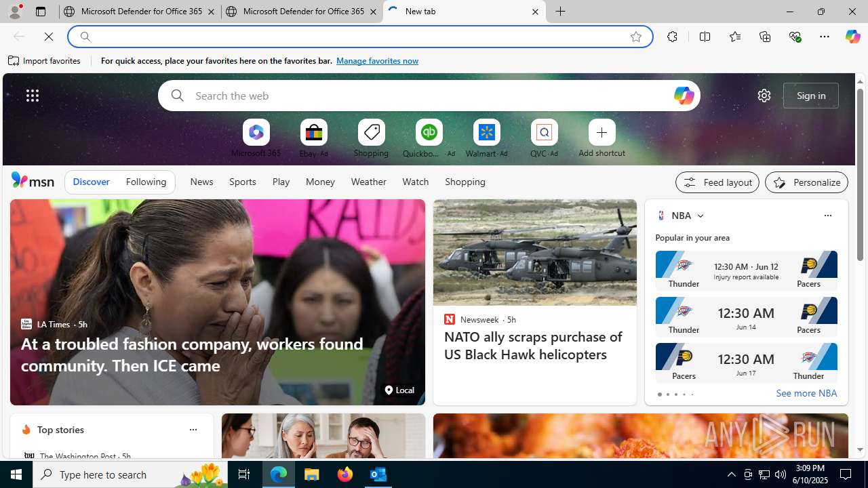Click the Copilot sidebar icon in toolbar

(x=852, y=37)
